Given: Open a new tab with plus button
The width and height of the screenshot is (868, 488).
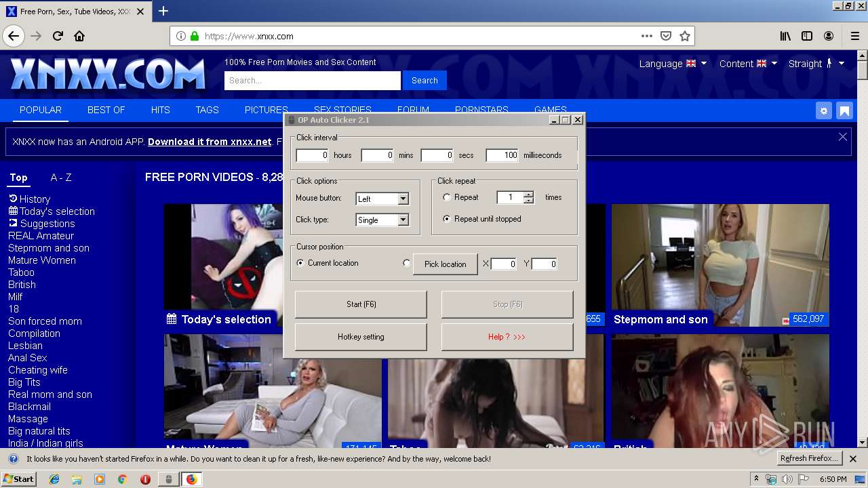Looking at the screenshot, I should pos(163,11).
